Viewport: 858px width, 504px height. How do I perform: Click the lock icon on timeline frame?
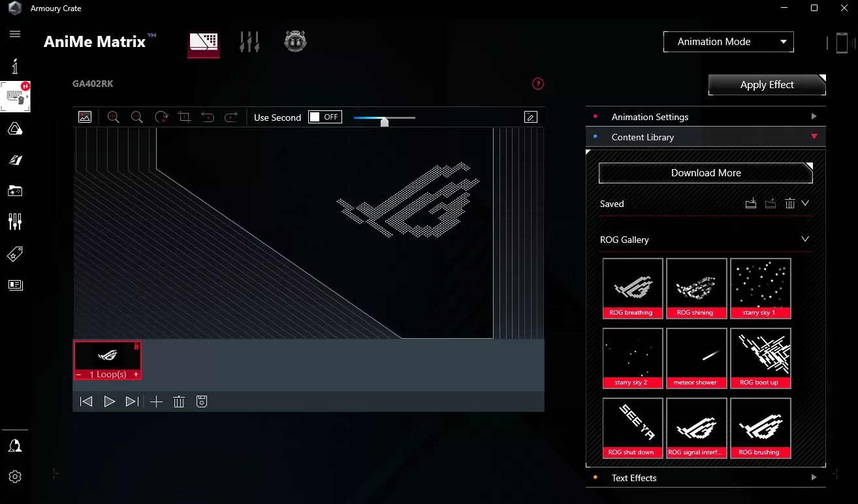pyautogui.click(x=136, y=346)
